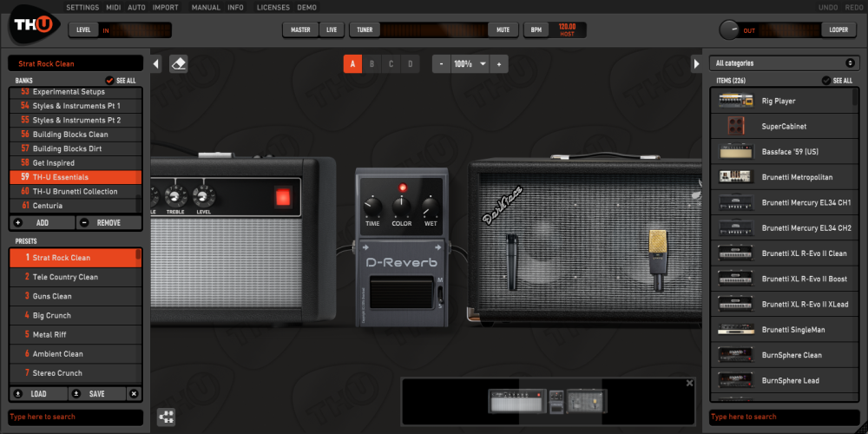
Task: Toggle Banks SEE ALL checkbox
Action: click(109, 80)
